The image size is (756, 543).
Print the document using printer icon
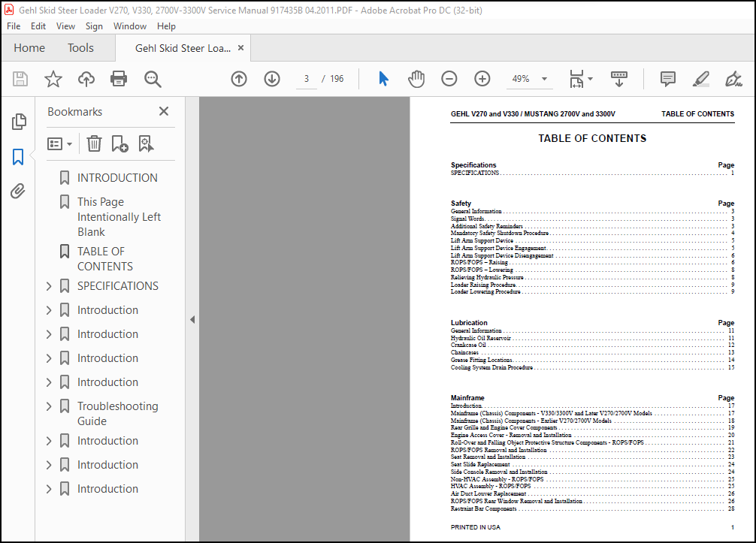click(x=119, y=79)
